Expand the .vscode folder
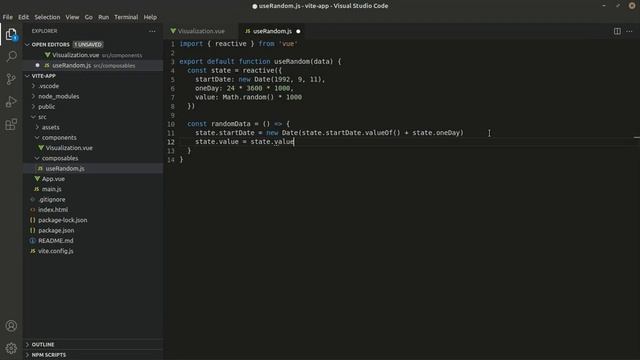The height and width of the screenshot is (360, 640). 49,86
